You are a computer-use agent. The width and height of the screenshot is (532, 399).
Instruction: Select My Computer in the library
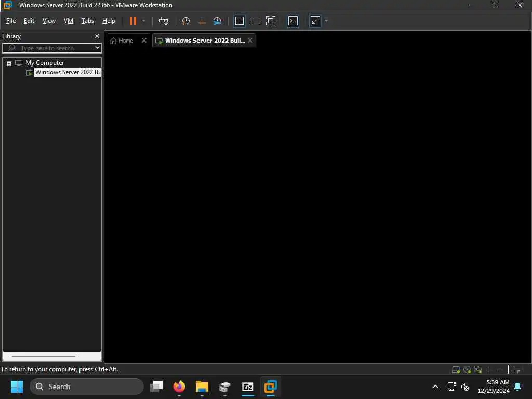(x=45, y=63)
